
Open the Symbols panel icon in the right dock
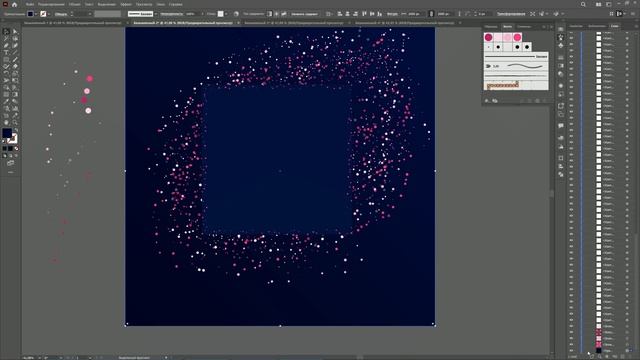[561, 45]
